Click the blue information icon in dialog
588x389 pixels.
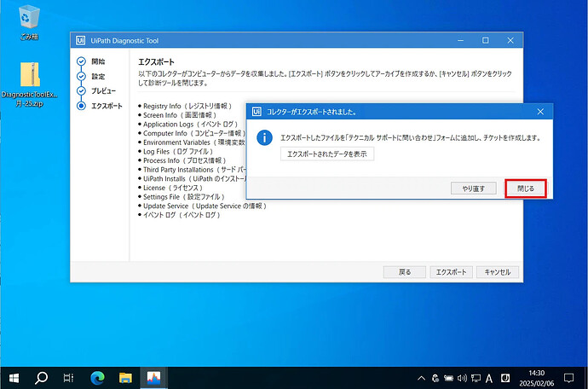264,138
